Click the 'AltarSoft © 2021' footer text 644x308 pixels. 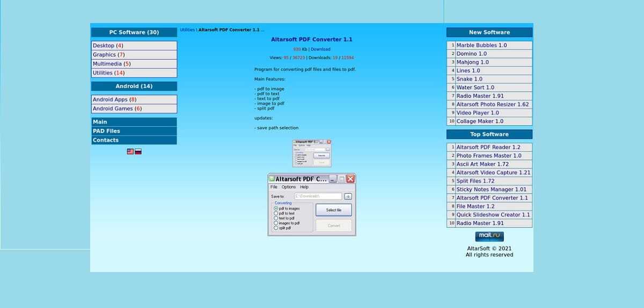pos(489,248)
